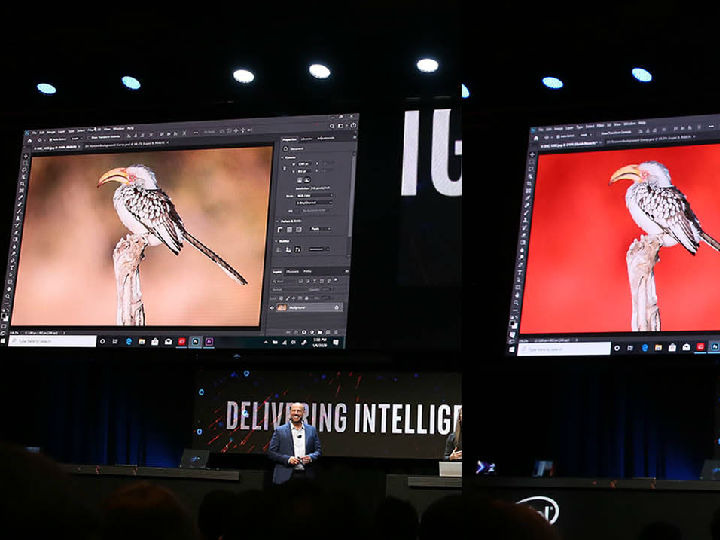This screenshot has width=720, height=540.
Task: Select the Zoom tool on the left screen
Action: (8, 296)
